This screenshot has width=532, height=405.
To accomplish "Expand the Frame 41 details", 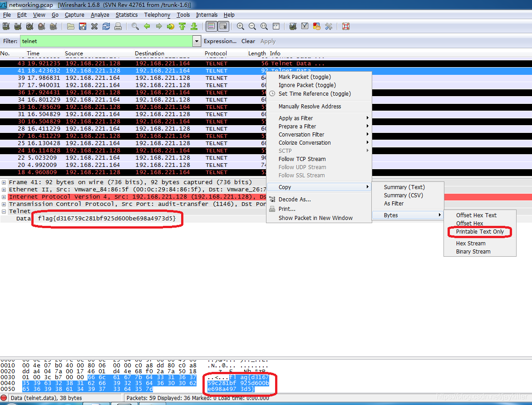I will 4,182.
